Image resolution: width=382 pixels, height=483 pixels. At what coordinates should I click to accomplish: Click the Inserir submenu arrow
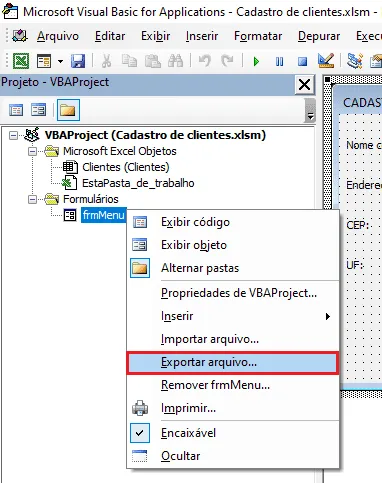[x=328, y=316]
